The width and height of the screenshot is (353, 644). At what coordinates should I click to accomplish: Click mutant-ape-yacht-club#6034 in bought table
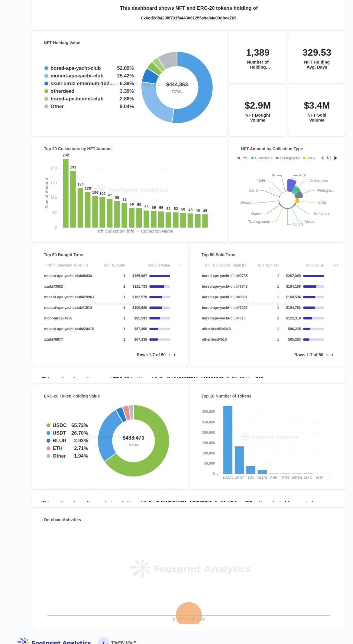[x=68, y=276]
